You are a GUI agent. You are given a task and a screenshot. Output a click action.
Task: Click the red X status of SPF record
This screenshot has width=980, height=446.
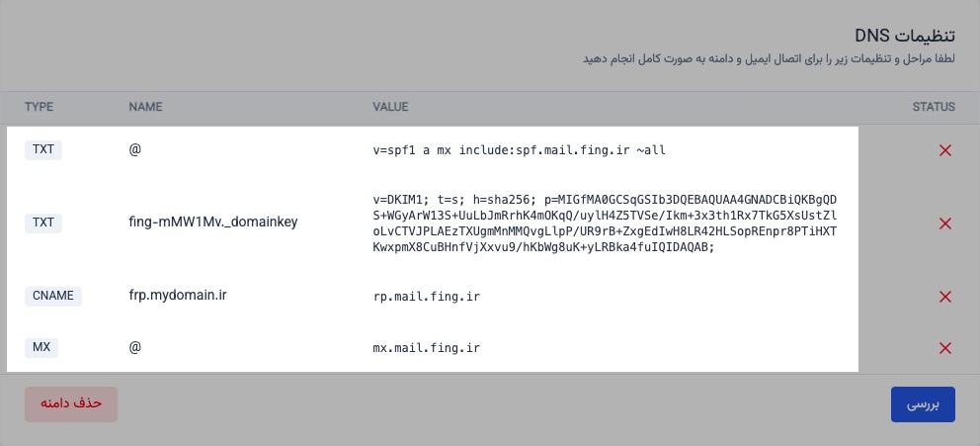click(x=945, y=150)
